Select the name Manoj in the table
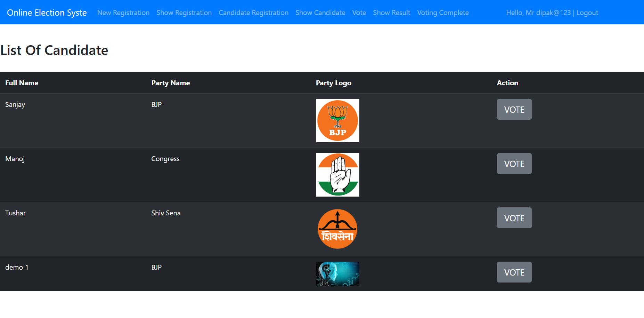Image resolution: width=644 pixels, height=318 pixels. click(15, 159)
